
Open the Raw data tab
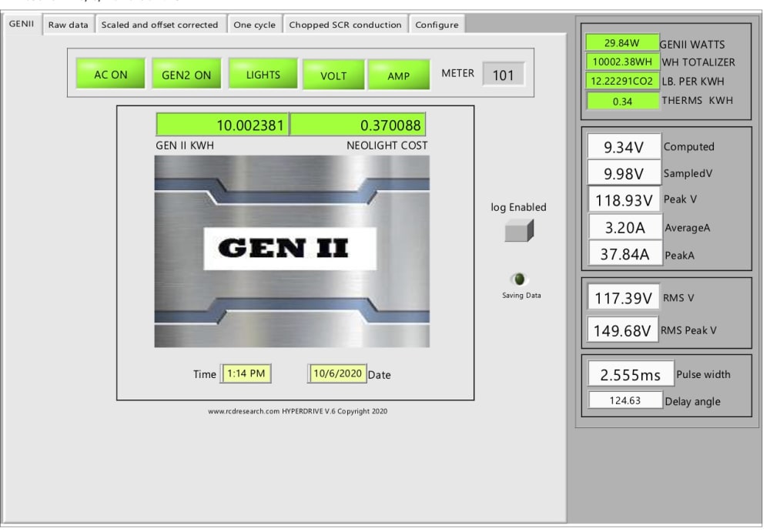pos(69,25)
